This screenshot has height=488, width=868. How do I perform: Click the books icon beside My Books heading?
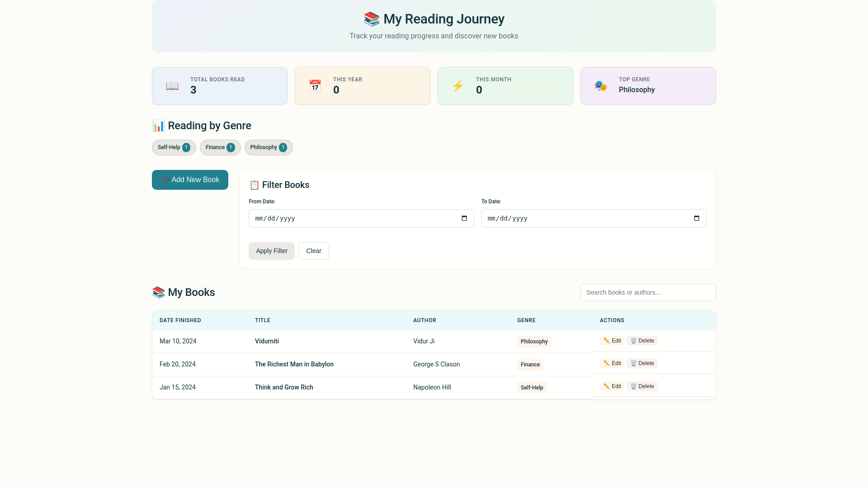pos(159,292)
